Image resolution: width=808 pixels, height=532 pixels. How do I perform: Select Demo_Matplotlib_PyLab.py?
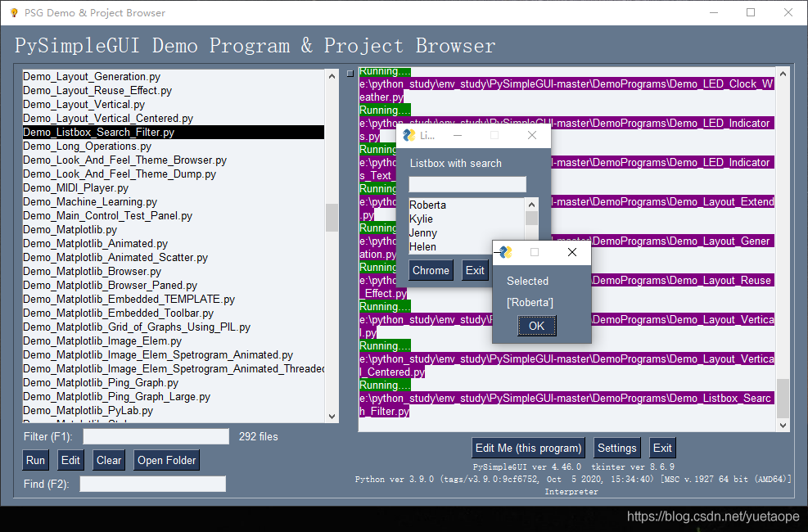click(174, 411)
